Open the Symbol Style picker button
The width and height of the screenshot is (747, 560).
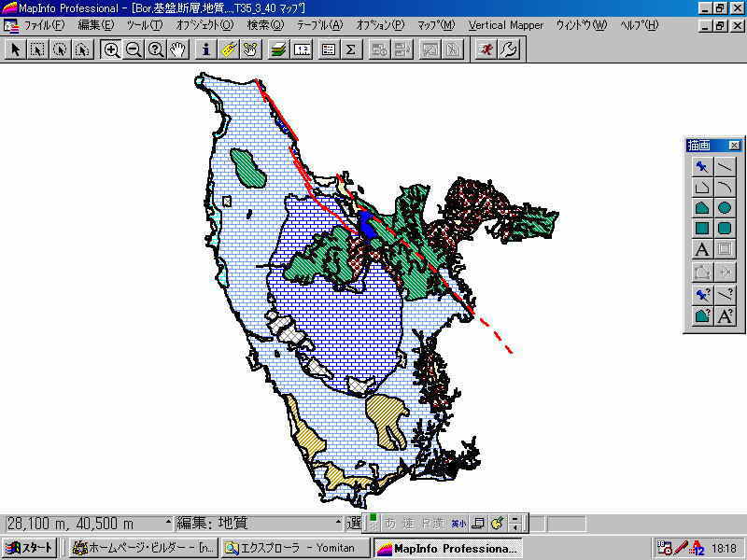pos(702,294)
